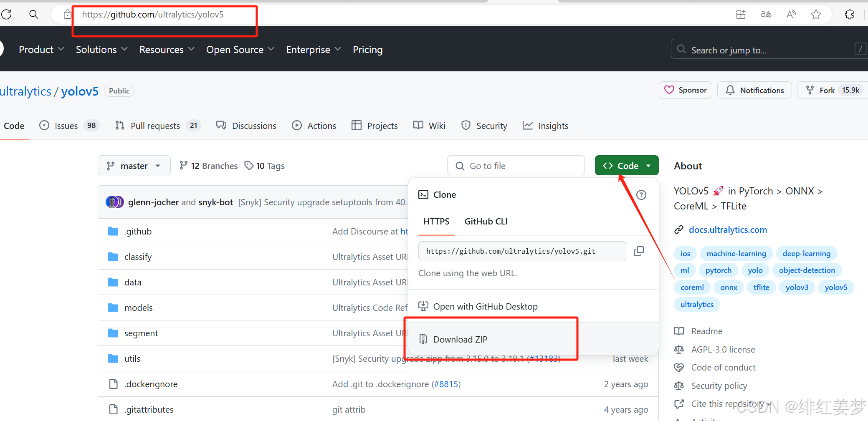The image size is (868, 421).
Task: Click the object-detection topic tag
Action: point(807,270)
